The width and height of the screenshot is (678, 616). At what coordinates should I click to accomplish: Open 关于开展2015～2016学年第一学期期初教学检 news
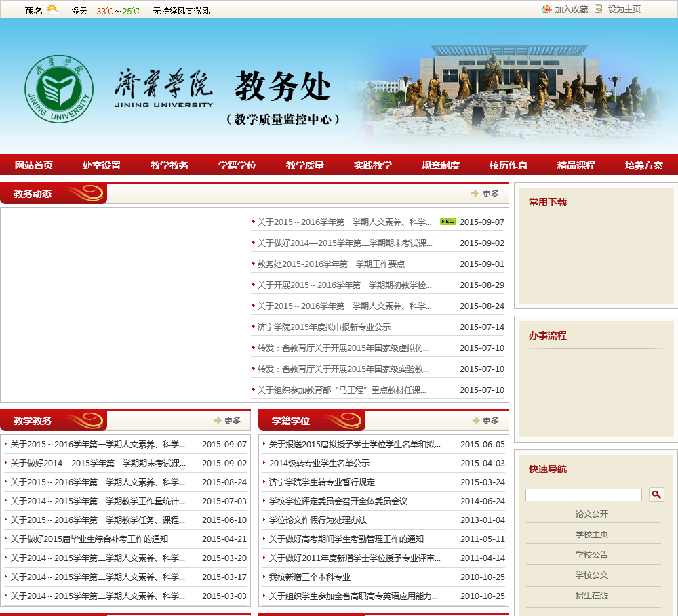pos(344,285)
